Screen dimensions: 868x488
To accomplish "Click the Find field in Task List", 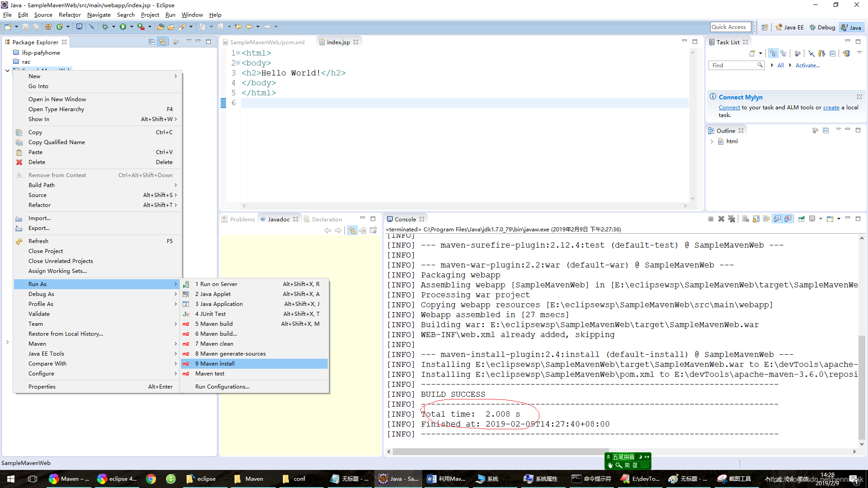I will pos(736,66).
